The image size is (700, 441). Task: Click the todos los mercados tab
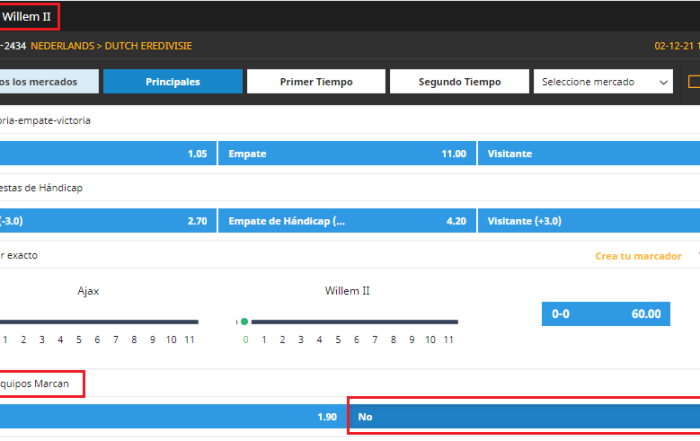[49, 82]
